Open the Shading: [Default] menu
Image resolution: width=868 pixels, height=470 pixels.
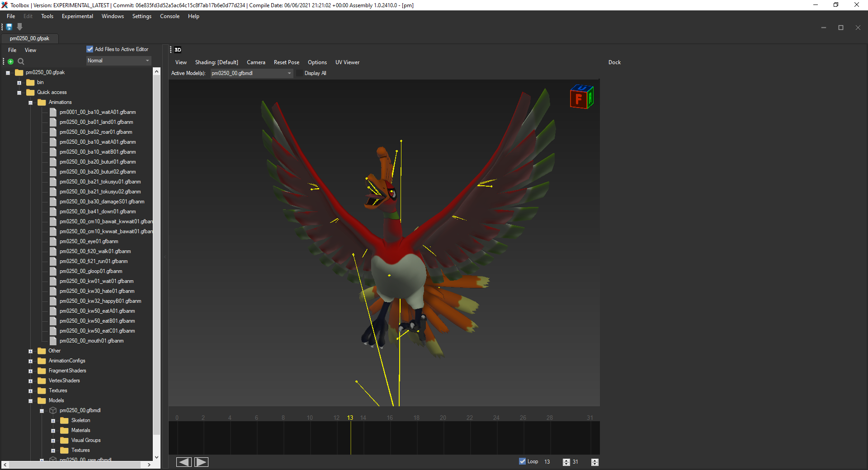click(x=217, y=62)
